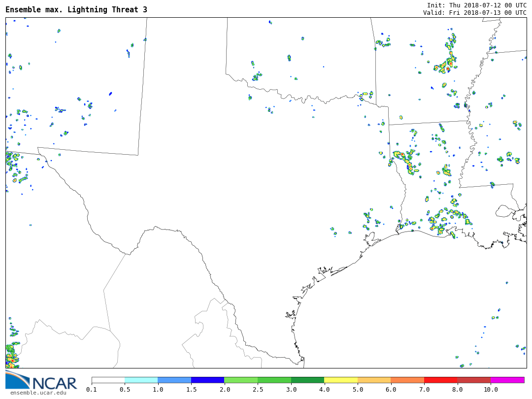This screenshot has height=399, width=532.
Task: Open the ensemble.ucar.edu link
Action: click(x=38, y=393)
